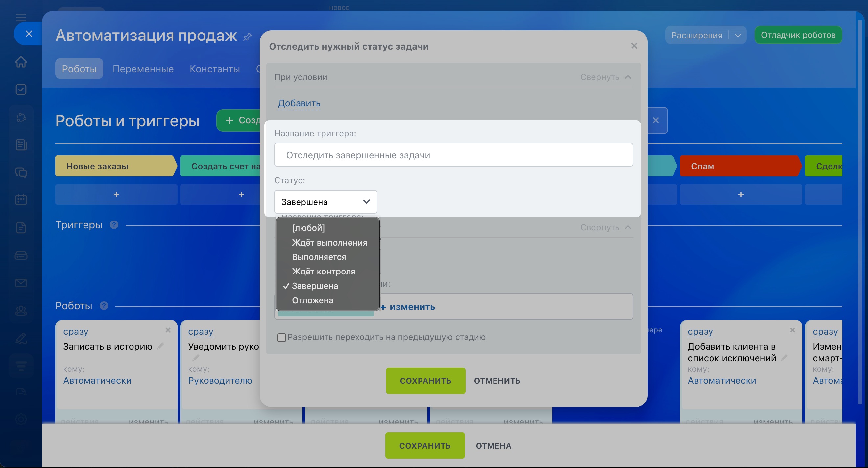Screen dimensions: 868x468
Task: Open the settings gear icon in the sidebar
Action: 21,420
